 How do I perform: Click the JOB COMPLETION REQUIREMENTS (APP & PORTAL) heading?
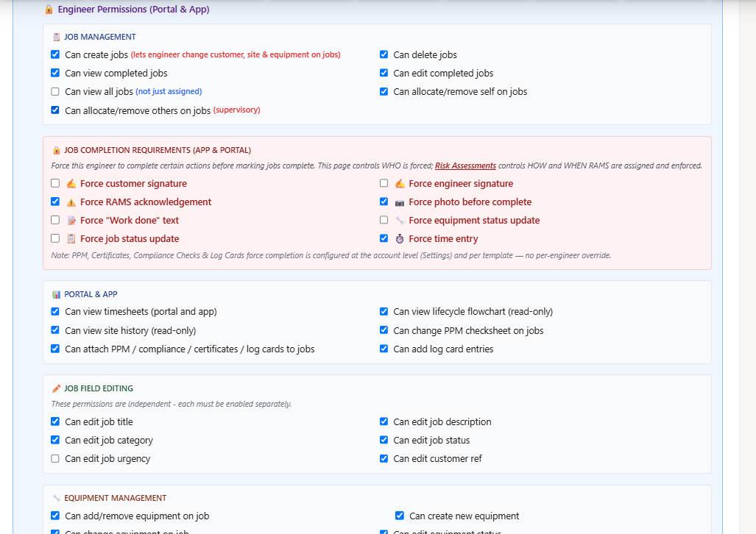click(x=158, y=150)
